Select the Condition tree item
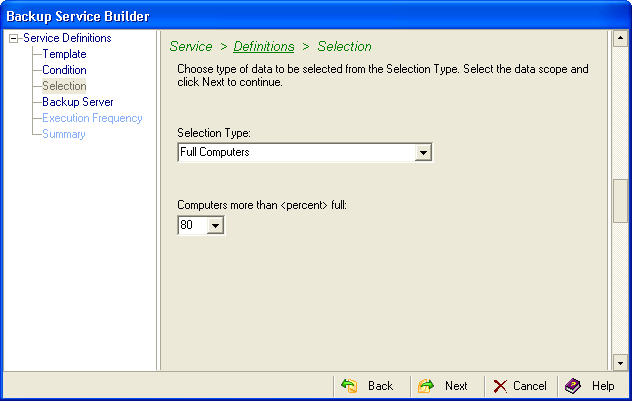The width and height of the screenshot is (632, 401). [64, 70]
